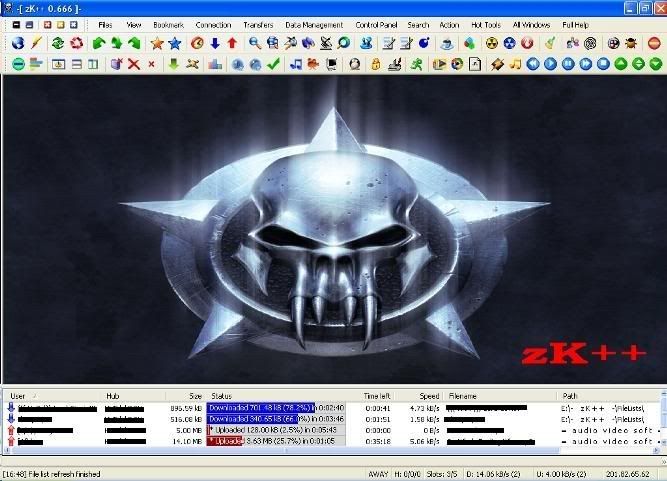
Task: Click the blue pause playback button
Action: click(x=568, y=64)
